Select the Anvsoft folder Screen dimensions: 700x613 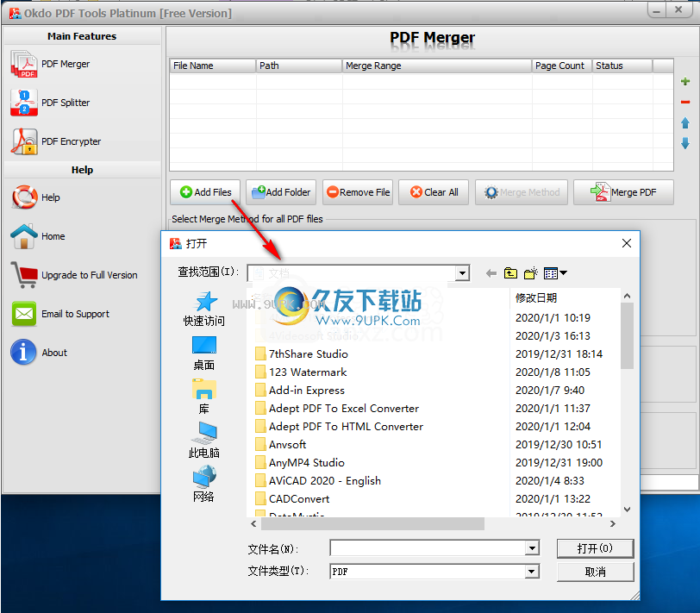click(x=281, y=445)
